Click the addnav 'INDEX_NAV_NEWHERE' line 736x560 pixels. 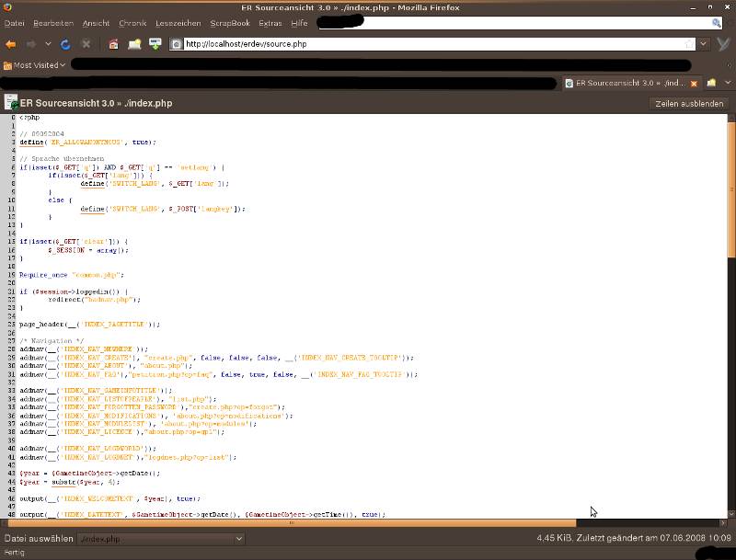coord(84,349)
